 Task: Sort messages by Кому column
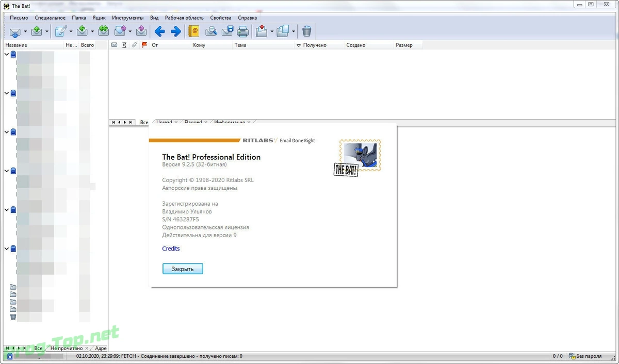211,45
